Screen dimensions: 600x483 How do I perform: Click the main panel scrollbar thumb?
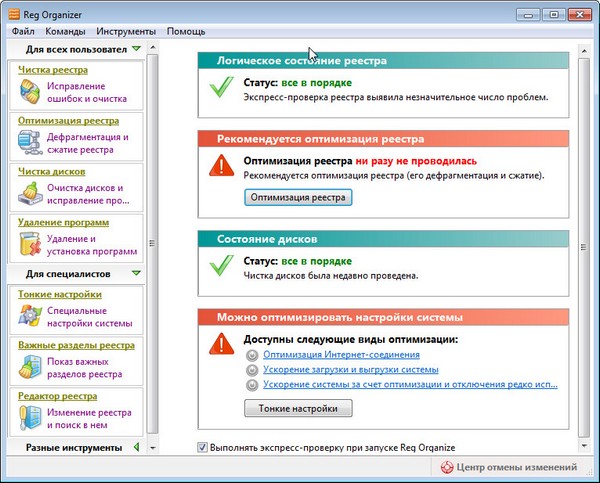click(584, 248)
